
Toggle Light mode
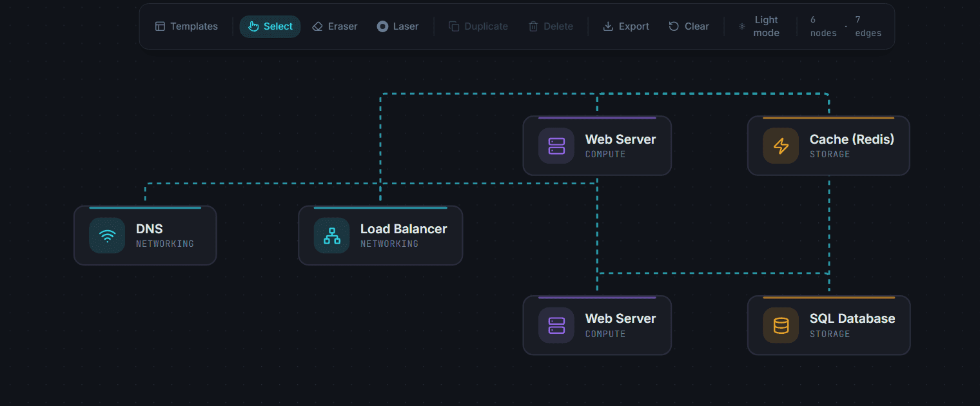tap(759, 26)
